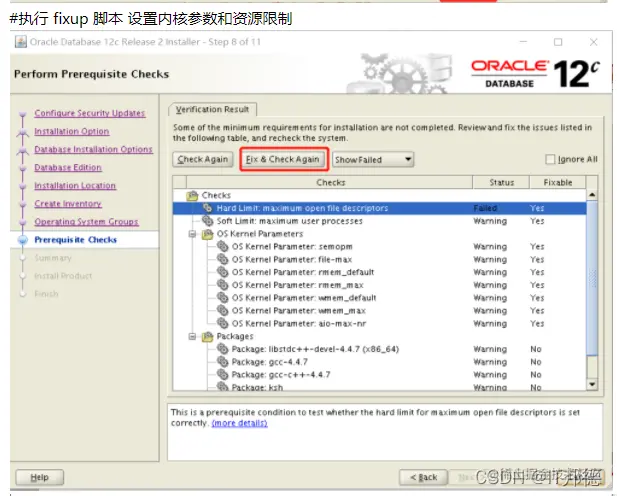This screenshot has width=617, height=496.
Task: Select Package: libstdc++-devel-4.4.7 row
Action: [379, 349]
